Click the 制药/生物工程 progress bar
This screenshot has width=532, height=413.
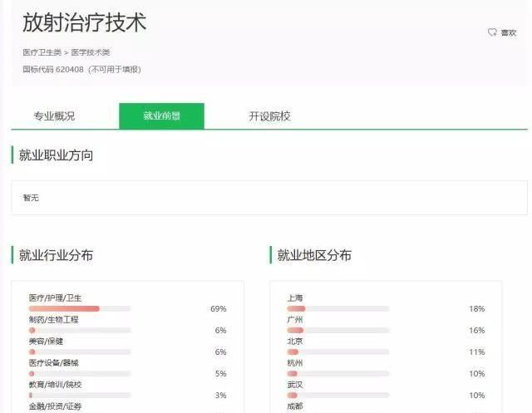(80, 330)
